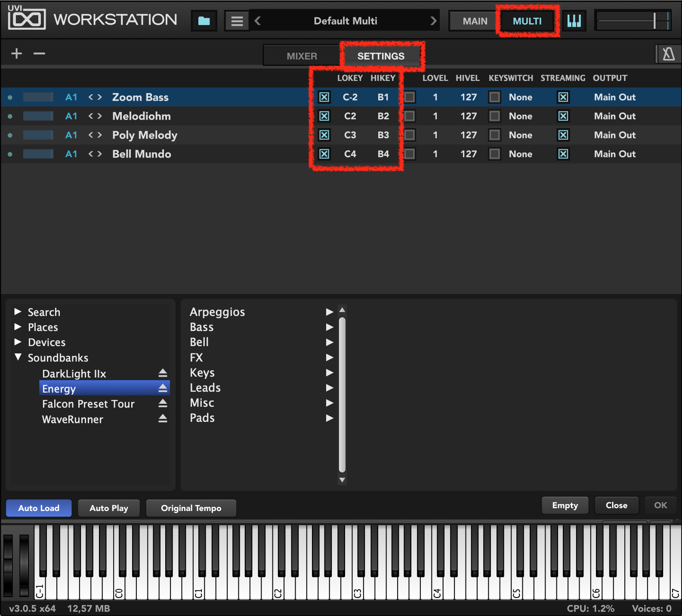
Task: Go to next multi preset arrow
Action: tap(433, 21)
